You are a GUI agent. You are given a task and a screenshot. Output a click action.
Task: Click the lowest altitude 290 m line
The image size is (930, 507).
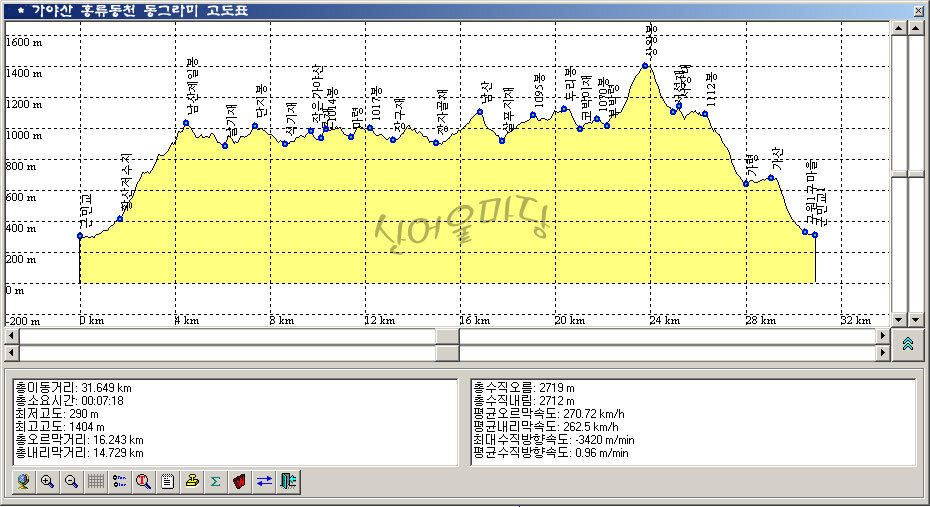57,414
